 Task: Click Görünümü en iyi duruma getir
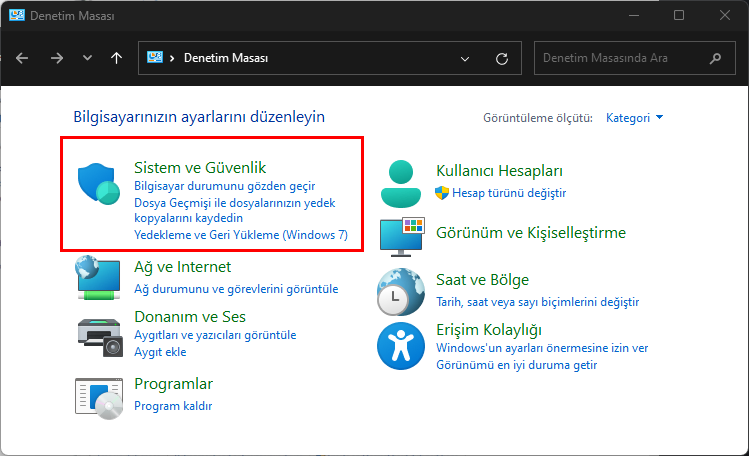(516, 365)
